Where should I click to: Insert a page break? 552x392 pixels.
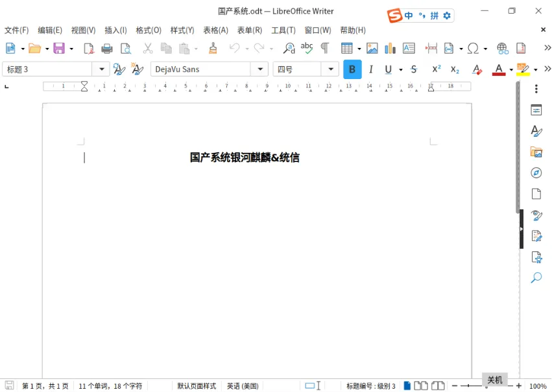(431, 48)
